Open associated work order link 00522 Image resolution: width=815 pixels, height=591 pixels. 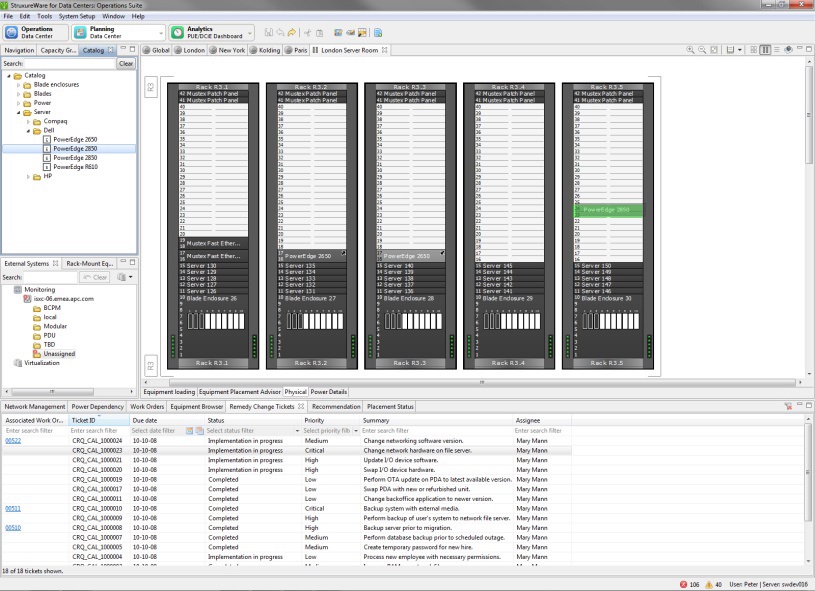click(13, 440)
